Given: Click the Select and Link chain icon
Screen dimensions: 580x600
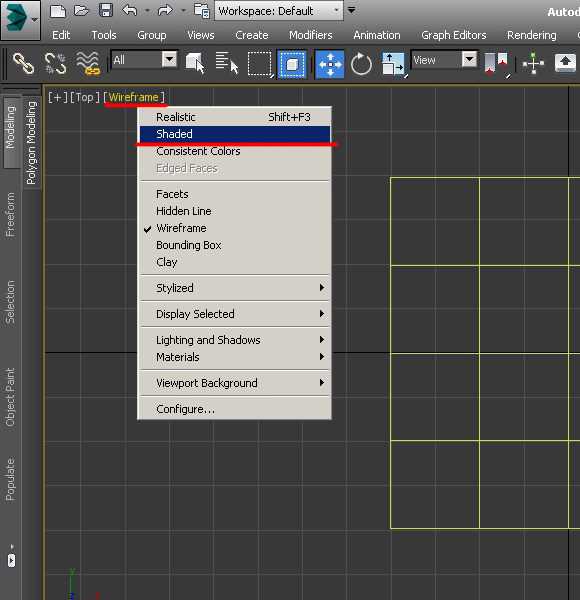Looking at the screenshot, I should [23, 63].
